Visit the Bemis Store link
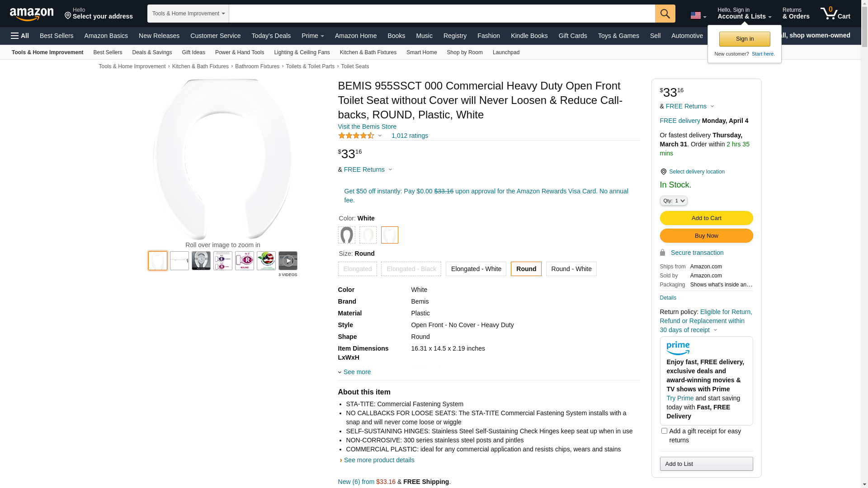868x488 pixels. click(x=367, y=127)
